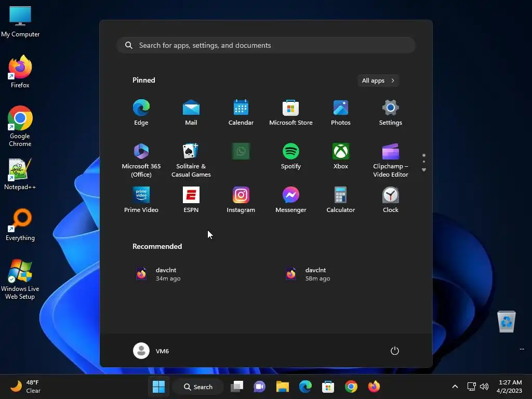Open Edge from pinned apps
This screenshot has height=399, width=532.
coord(141,113)
